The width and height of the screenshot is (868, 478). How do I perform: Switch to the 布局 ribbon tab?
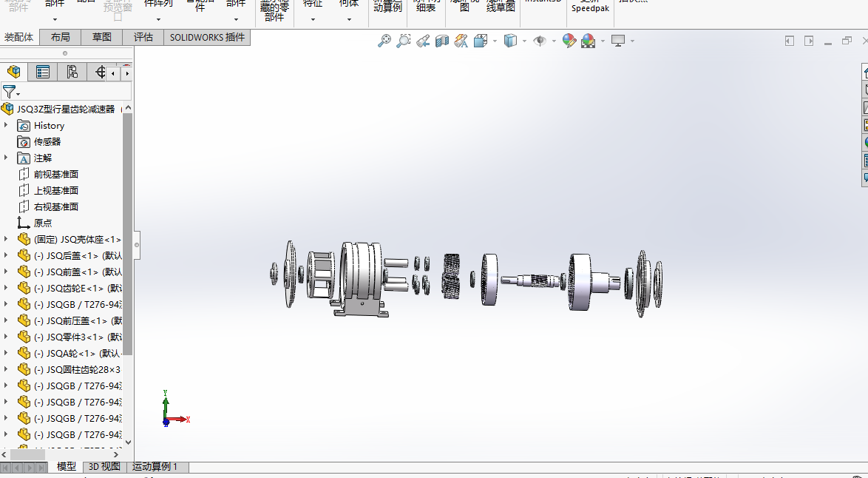click(x=60, y=37)
